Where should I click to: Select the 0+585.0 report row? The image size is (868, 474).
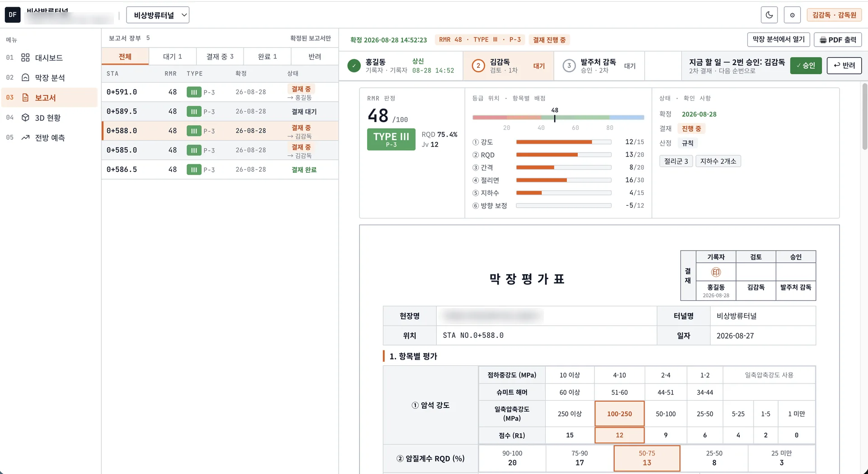(x=220, y=150)
